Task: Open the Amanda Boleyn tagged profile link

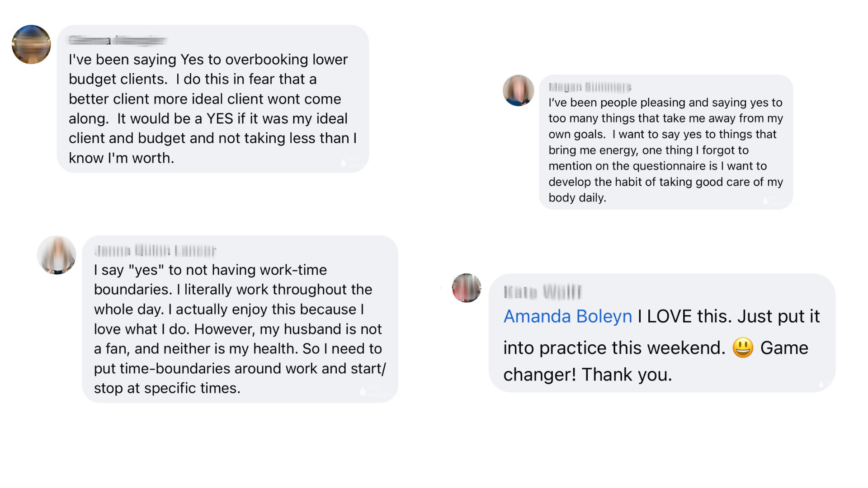Action: 568,316
